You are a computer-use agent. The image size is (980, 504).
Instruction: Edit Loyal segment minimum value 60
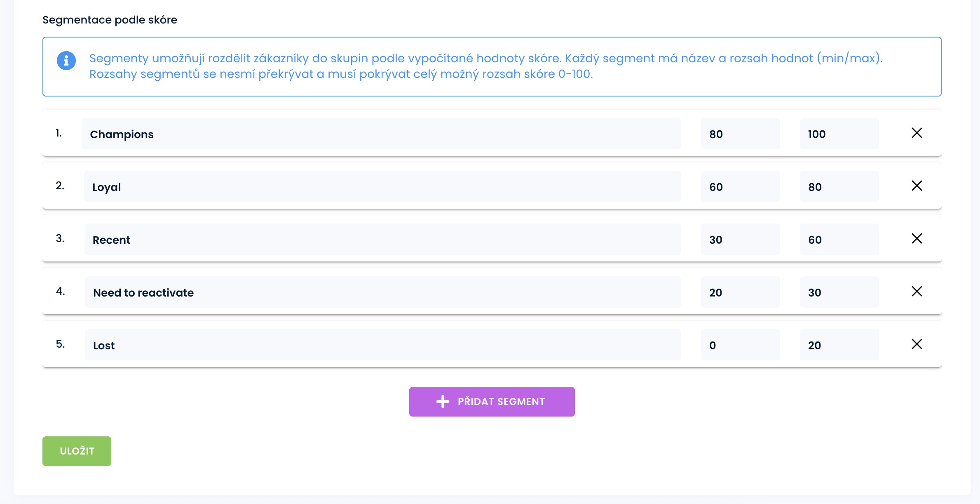point(740,187)
